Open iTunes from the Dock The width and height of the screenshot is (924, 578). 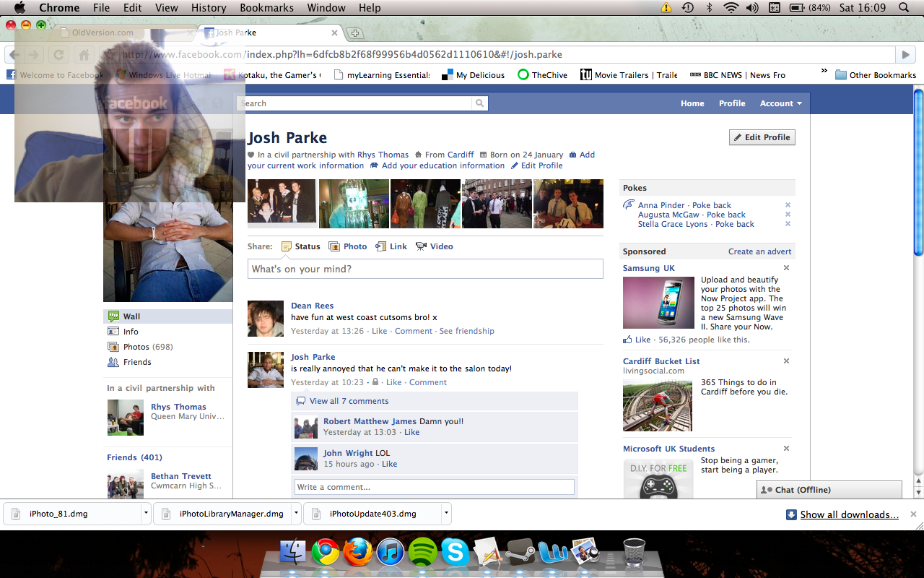(x=391, y=553)
